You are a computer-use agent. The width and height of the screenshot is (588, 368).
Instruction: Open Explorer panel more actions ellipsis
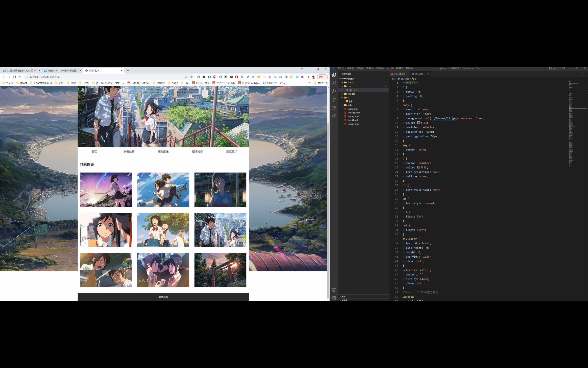[385, 74]
